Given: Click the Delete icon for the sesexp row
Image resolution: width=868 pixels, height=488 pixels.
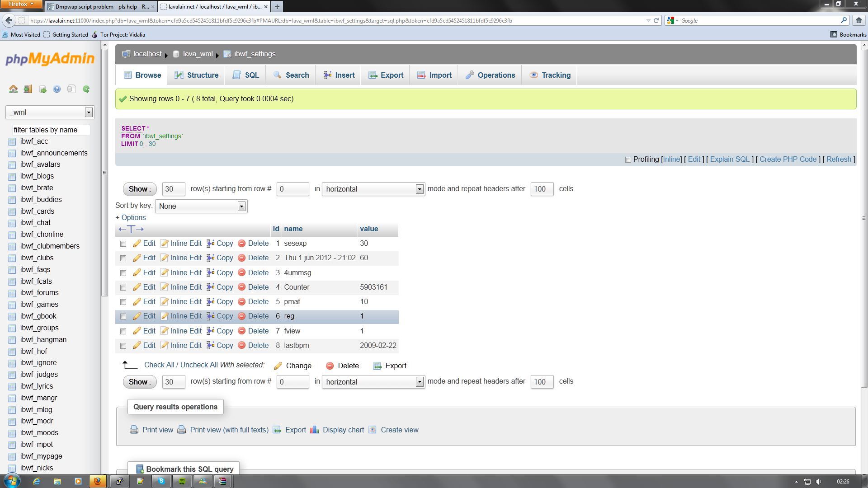Looking at the screenshot, I should (242, 244).
